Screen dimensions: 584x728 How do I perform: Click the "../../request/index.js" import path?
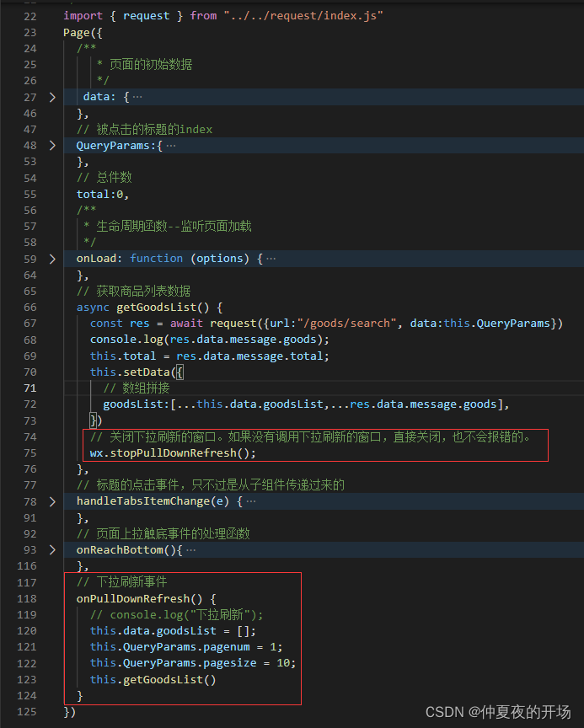point(303,16)
